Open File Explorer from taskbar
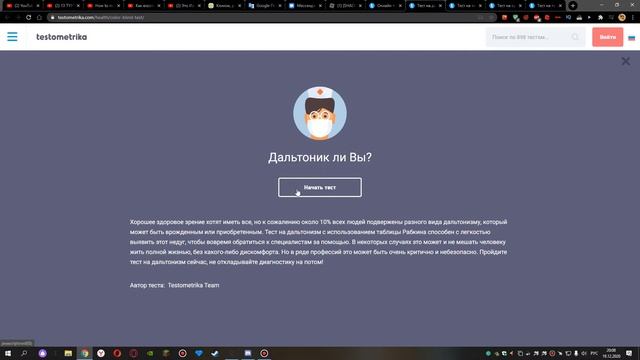 [68, 353]
